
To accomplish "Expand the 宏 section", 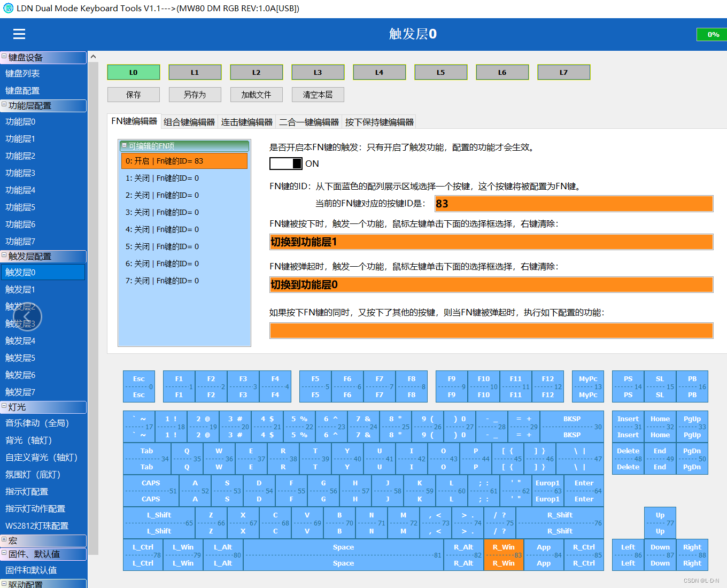I will coord(4,540).
